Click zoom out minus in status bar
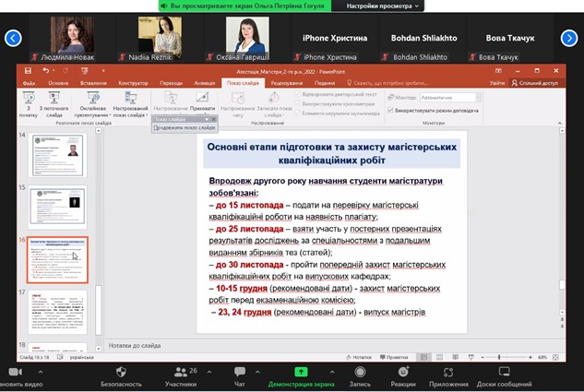This screenshot has width=584, height=392. pos(483,357)
